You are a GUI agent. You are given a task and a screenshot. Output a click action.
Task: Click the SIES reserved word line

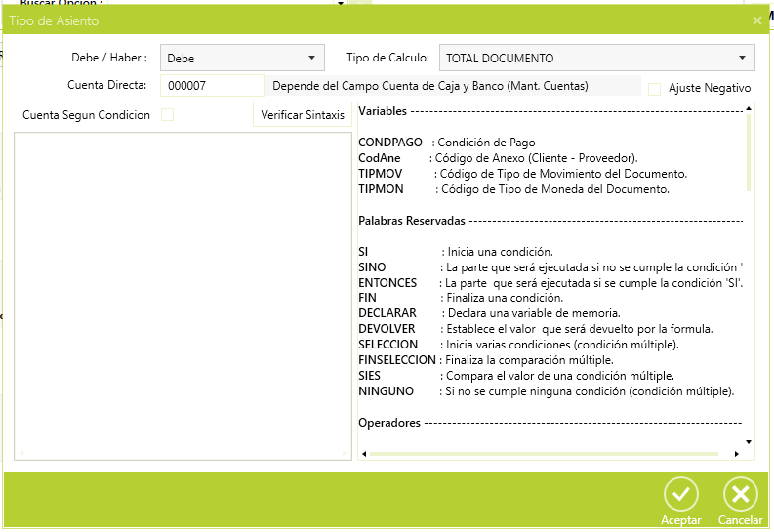pos(516,376)
